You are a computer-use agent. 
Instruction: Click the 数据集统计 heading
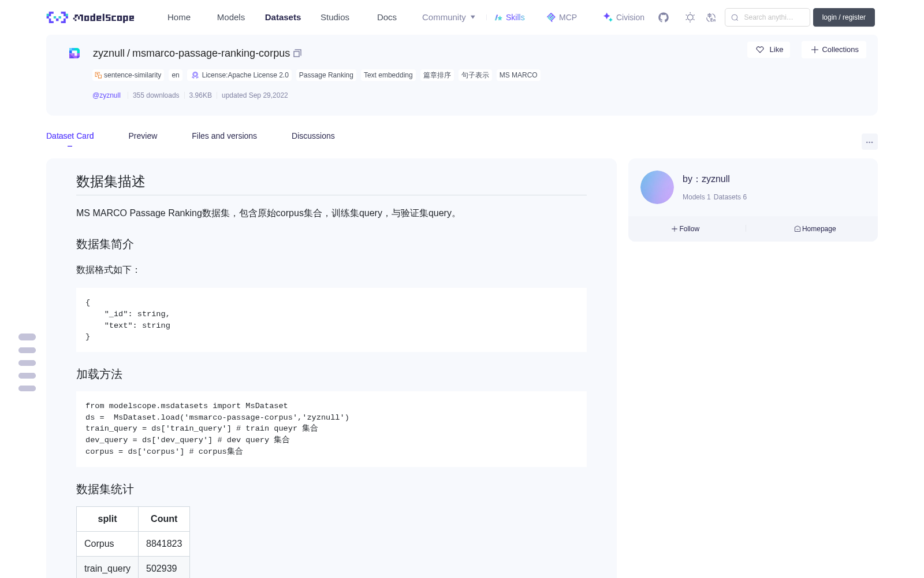tap(105, 489)
